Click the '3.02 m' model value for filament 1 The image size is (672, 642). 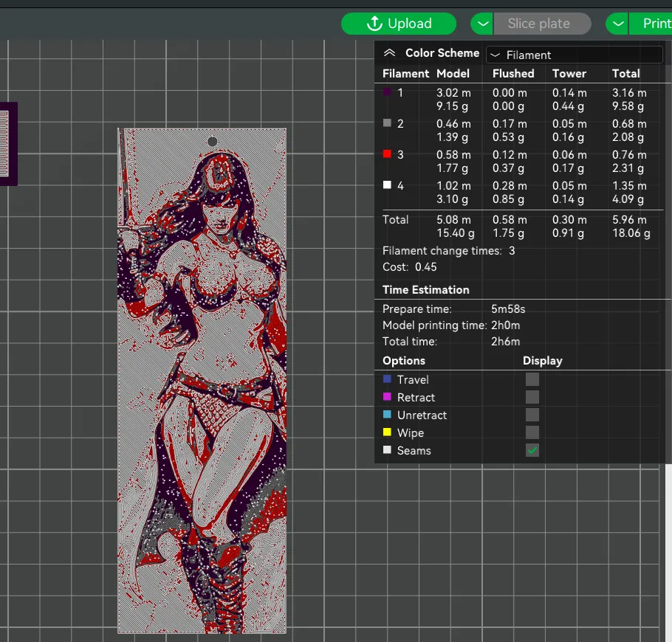click(453, 92)
